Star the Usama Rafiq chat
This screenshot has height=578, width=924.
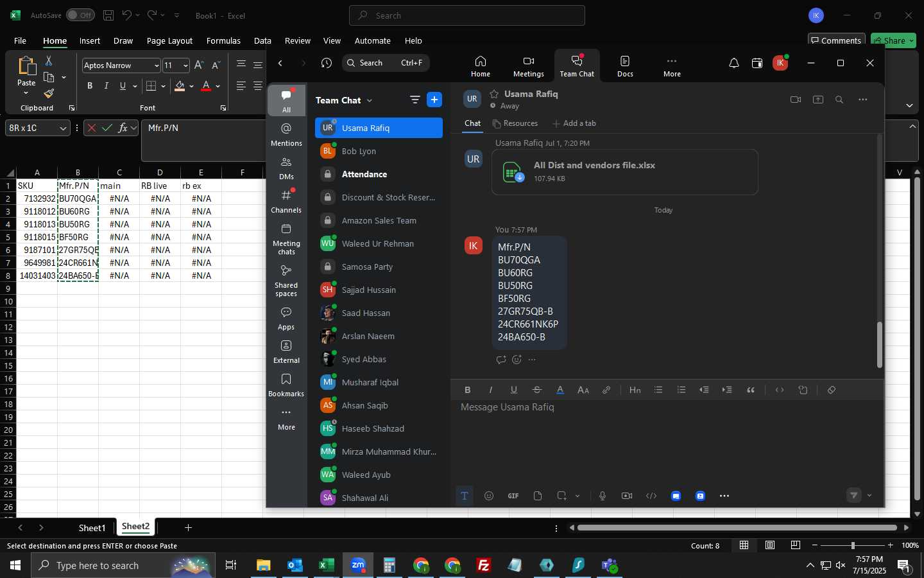click(494, 94)
